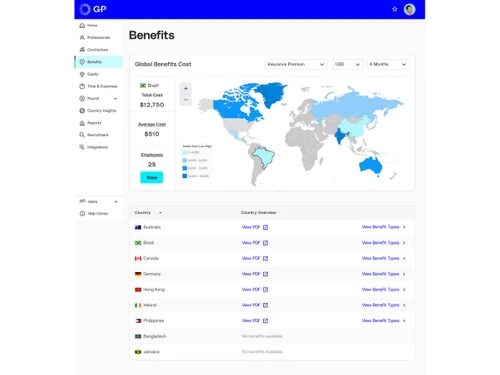Click the Employees label
Image resolution: width=500 pixels, height=375 pixels.
click(x=152, y=155)
